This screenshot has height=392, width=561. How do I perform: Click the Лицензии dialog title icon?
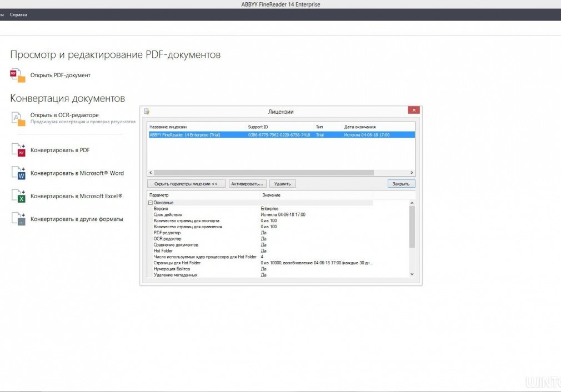(x=147, y=112)
